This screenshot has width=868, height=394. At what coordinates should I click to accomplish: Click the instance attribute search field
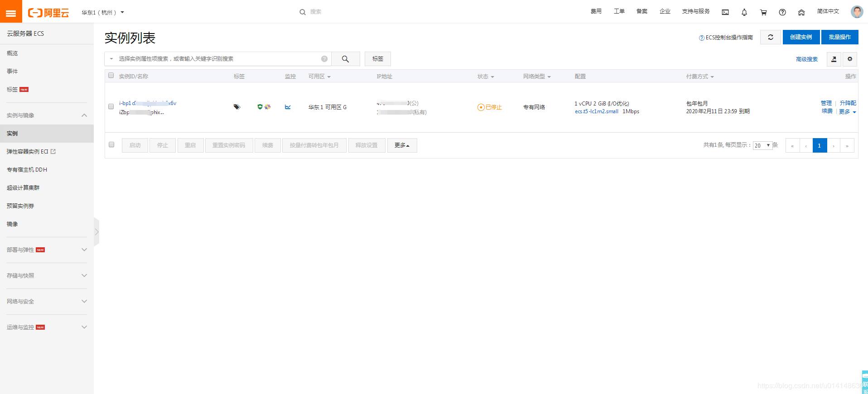[217, 59]
